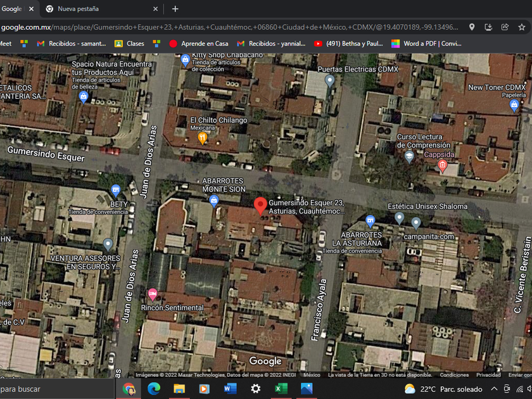Launch Microsoft Edge from the taskbar
Screen dimensions: 532x399
click(154, 389)
